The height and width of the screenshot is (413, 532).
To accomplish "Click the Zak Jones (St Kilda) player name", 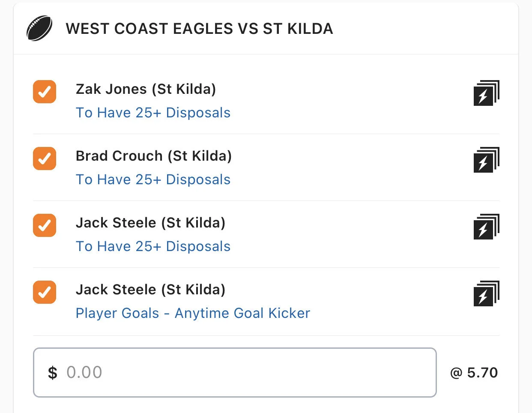I will (x=146, y=89).
